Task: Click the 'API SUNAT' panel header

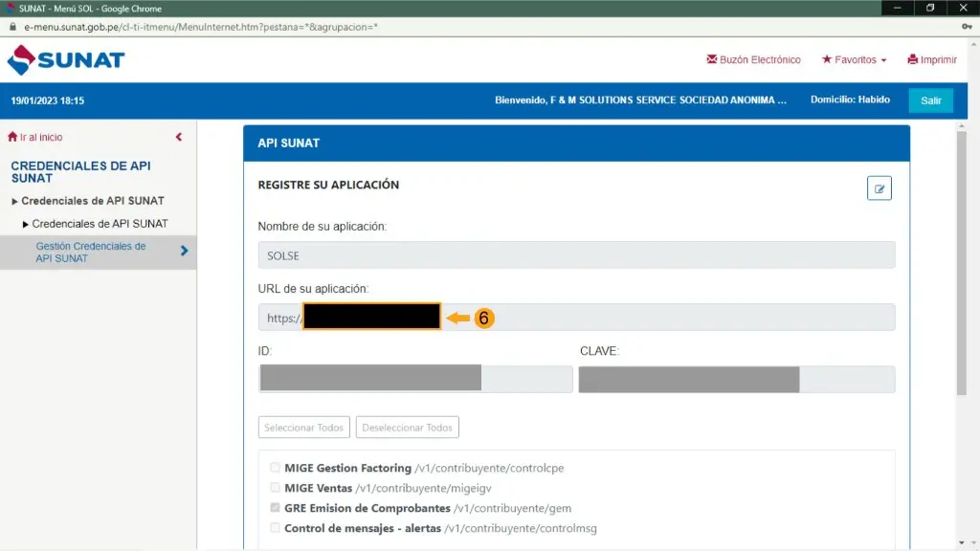Action: coord(576,143)
